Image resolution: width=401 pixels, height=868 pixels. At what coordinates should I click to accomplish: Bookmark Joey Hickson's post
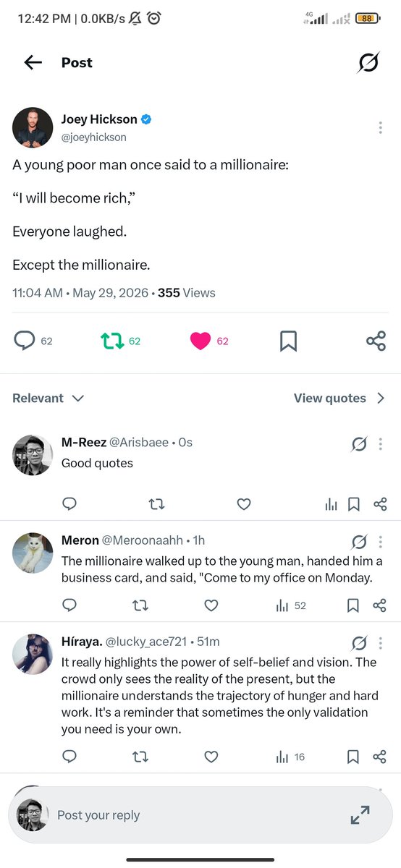[288, 341]
